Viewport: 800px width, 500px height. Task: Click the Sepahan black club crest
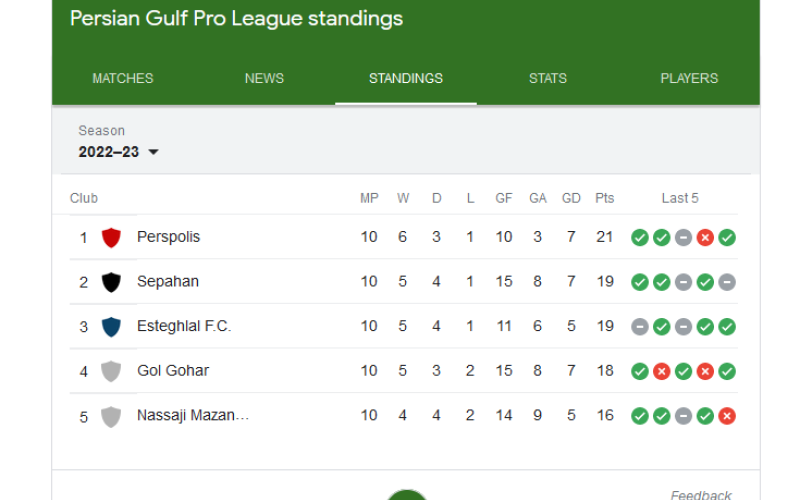[111, 282]
